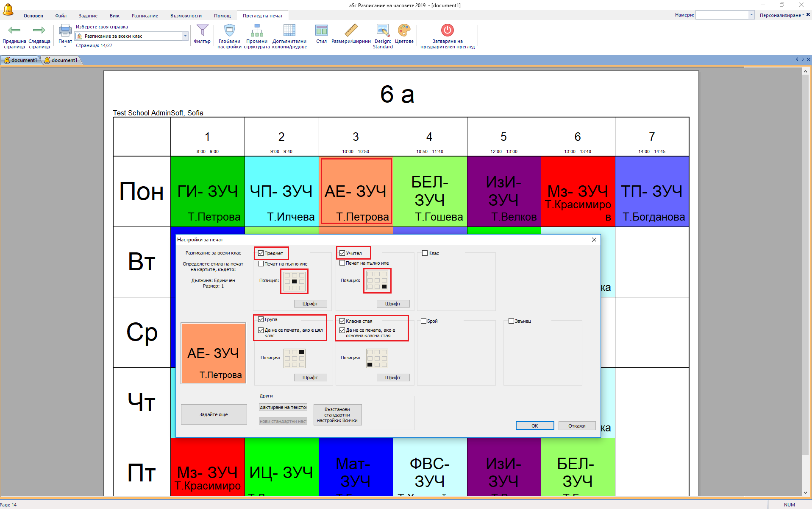Open the Намери search dropdown arrow
812x509 pixels.
click(751, 15)
